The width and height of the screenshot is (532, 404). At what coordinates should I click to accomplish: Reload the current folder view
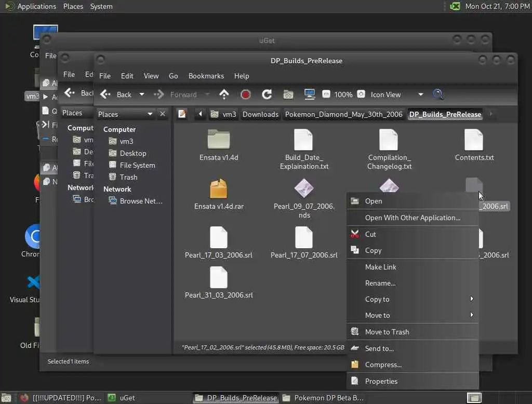coord(267,95)
